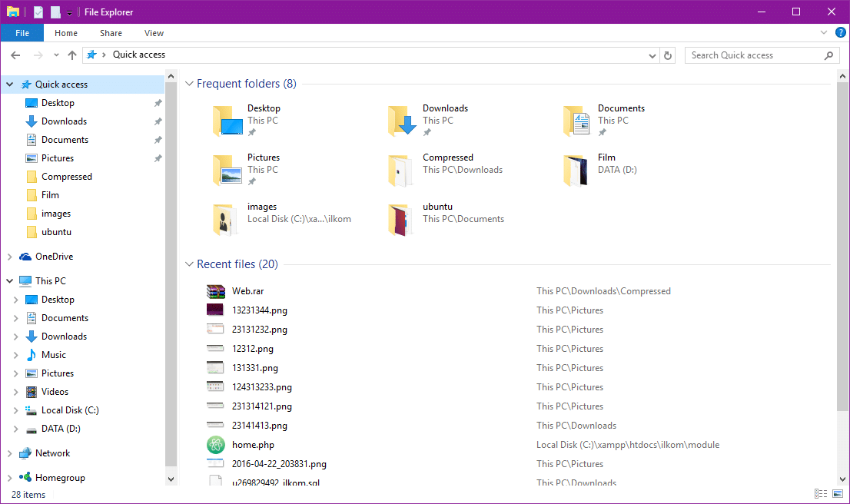The height and width of the screenshot is (504, 850).
Task: Open the Downloads frequent folder icon
Action: [x=402, y=121]
